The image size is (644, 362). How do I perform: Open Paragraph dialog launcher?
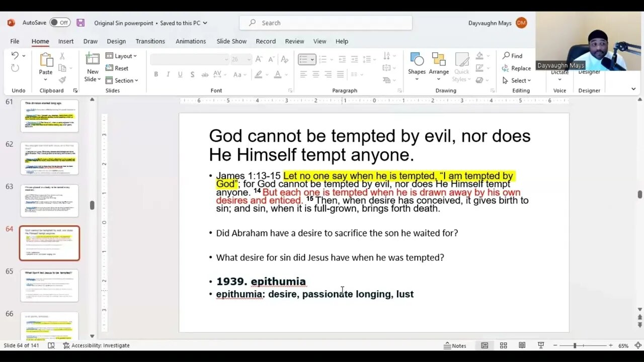400,90
